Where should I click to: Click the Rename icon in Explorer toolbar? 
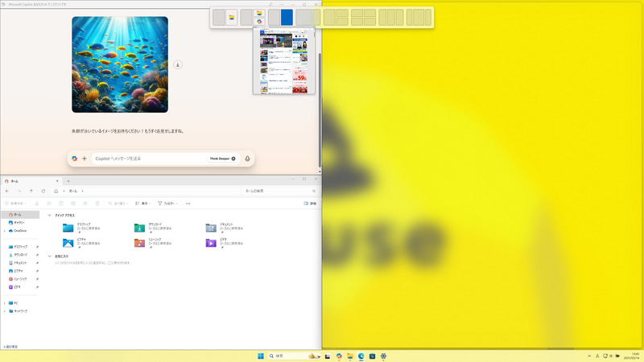(73, 204)
